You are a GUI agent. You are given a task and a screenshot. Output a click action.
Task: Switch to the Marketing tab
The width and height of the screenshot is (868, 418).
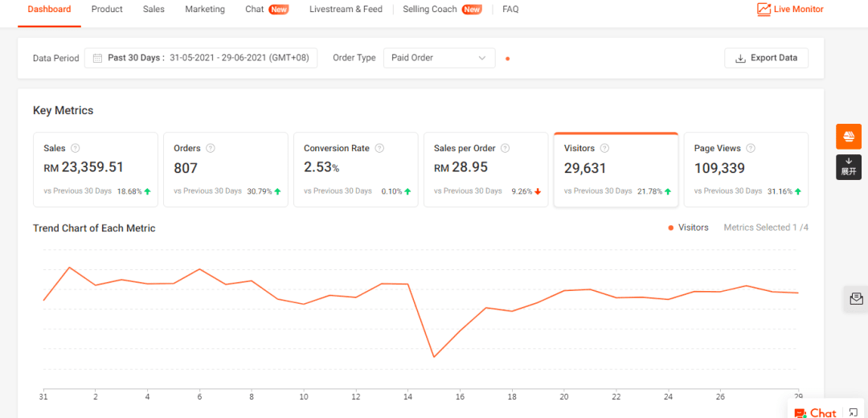click(x=205, y=10)
